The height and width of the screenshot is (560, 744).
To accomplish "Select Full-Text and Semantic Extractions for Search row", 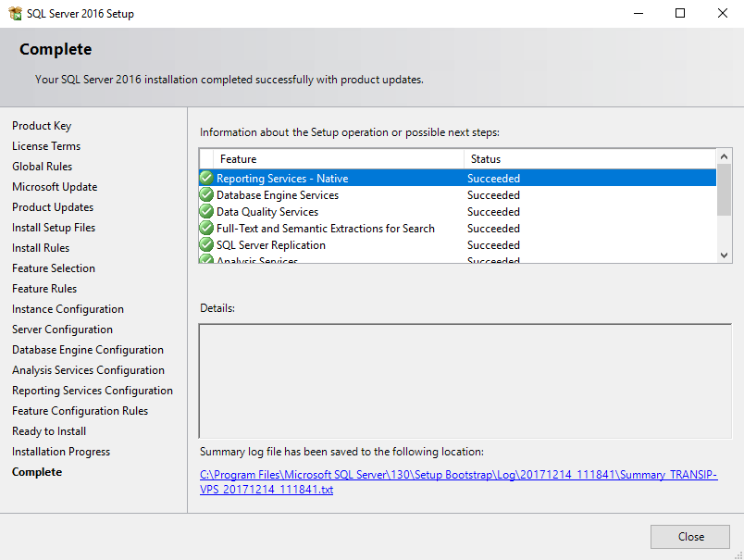I will [457, 228].
